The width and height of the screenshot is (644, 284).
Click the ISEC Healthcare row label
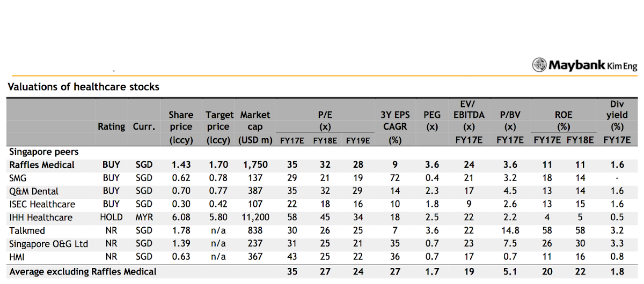42,204
